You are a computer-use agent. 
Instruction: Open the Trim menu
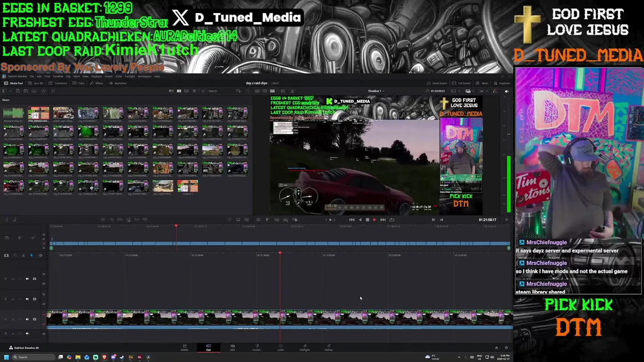(x=47, y=76)
